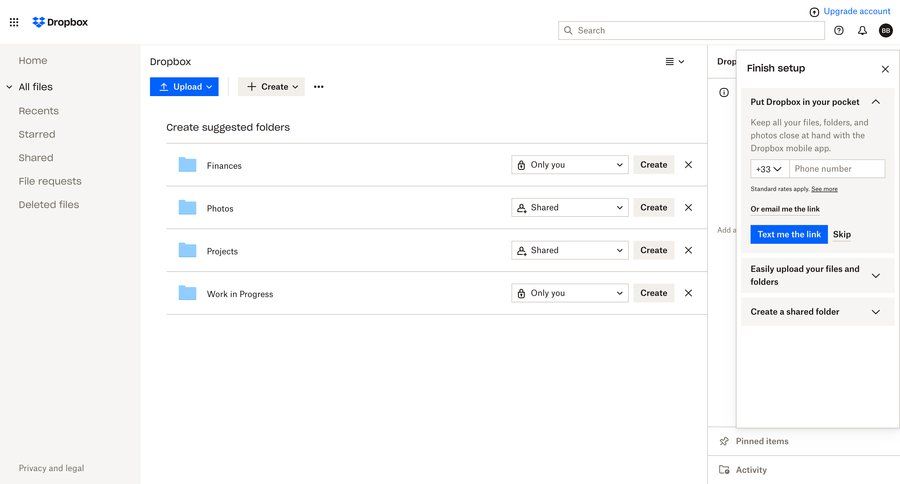Image resolution: width=900 pixels, height=484 pixels.
Task: Click the Finances folder icon
Action: (x=187, y=165)
